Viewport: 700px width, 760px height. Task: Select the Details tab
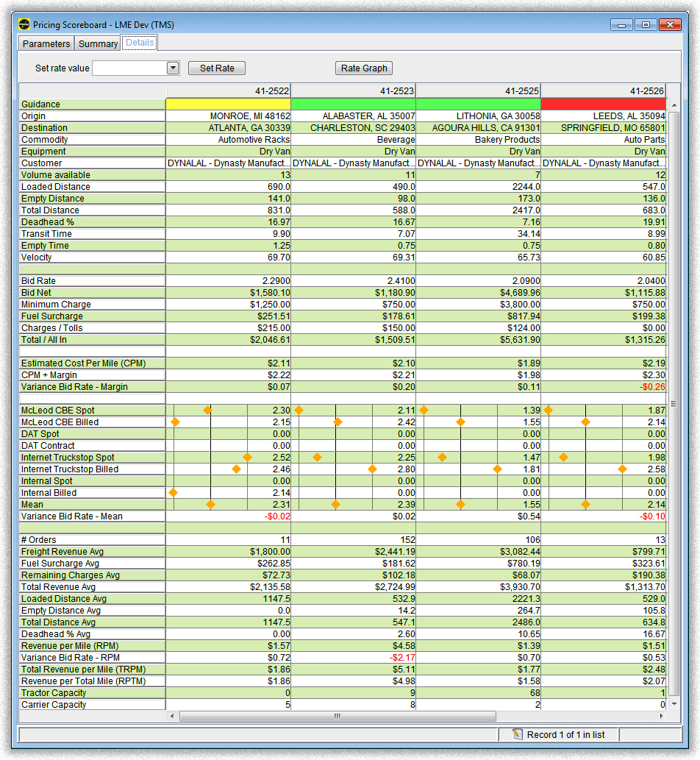click(x=140, y=43)
